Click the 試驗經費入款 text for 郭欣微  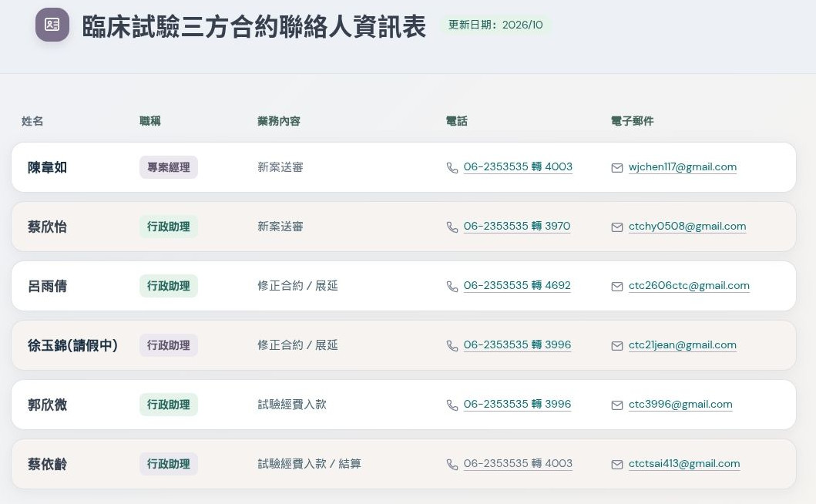292,405
